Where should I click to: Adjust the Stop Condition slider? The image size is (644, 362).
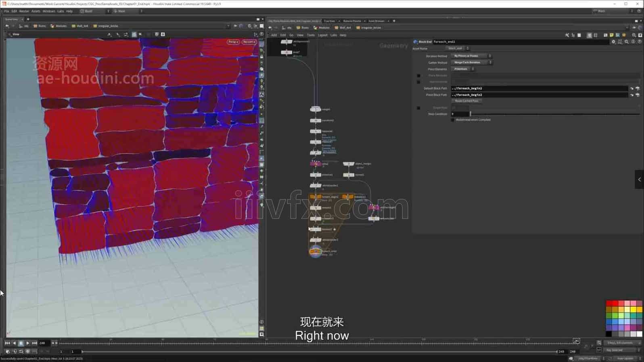pos(555,114)
